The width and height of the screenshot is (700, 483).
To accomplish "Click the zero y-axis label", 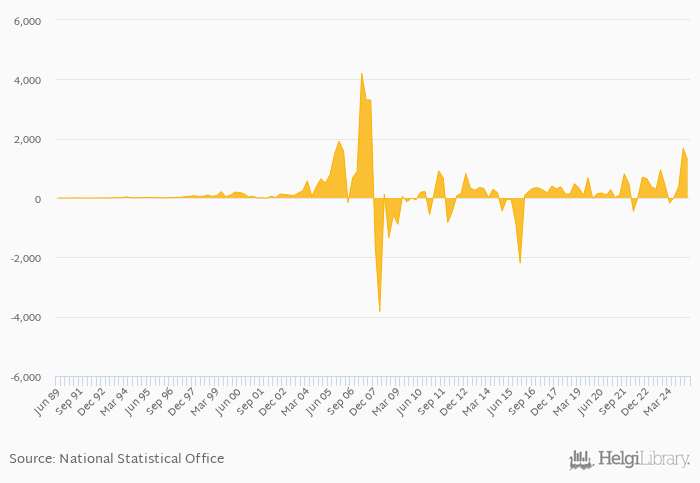I will click(x=36, y=199).
